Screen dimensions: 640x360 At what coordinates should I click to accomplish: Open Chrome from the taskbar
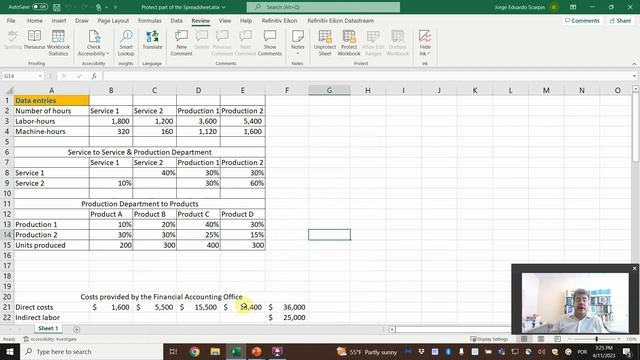[x=195, y=351]
